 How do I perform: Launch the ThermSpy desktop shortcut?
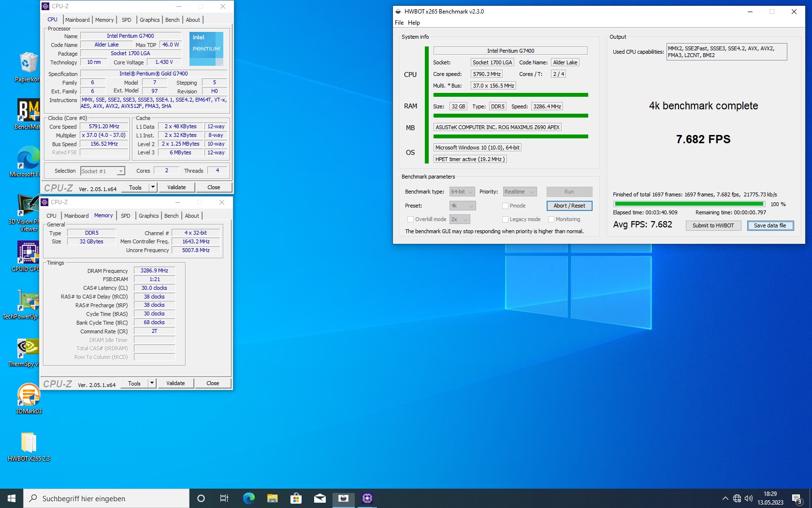click(28, 351)
